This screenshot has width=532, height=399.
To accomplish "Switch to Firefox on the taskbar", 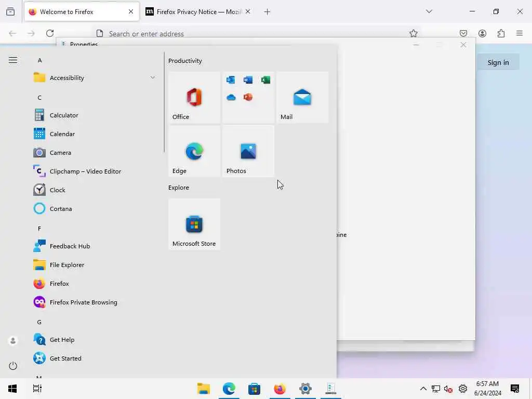I will coord(280,389).
